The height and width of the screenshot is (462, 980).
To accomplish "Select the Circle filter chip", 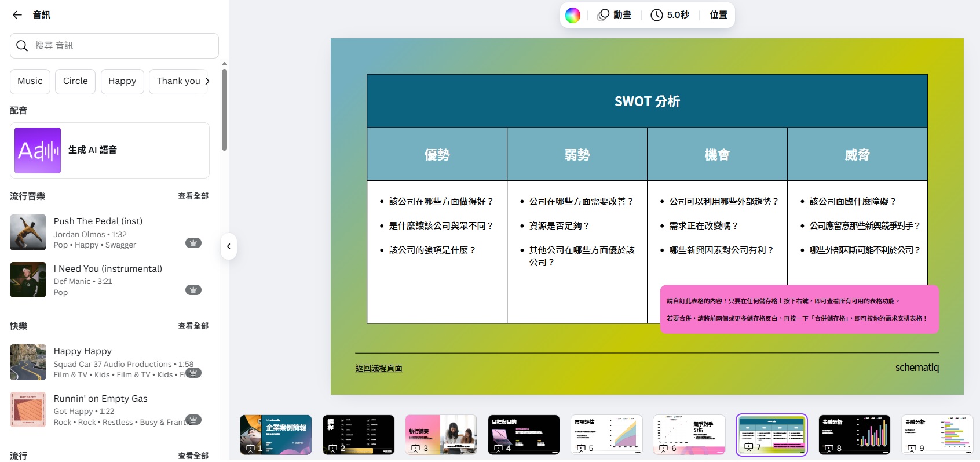I will [75, 81].
